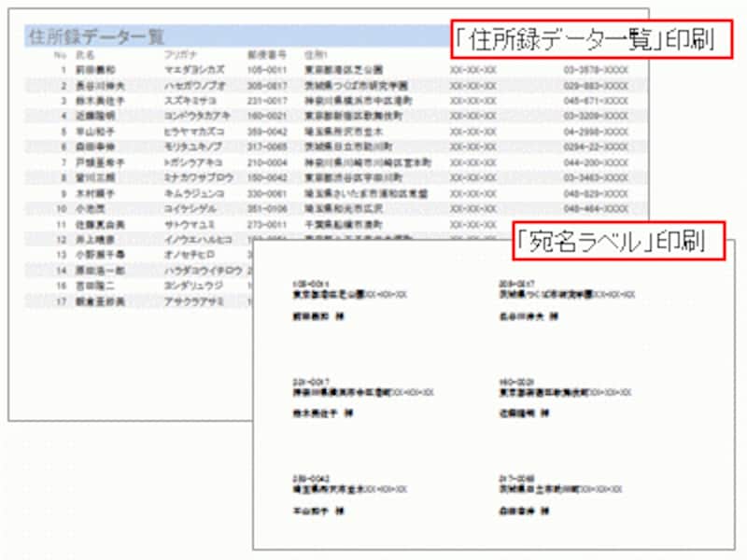Select the ヨシダリュウジ furigana cell

click(x=193, y=286)
